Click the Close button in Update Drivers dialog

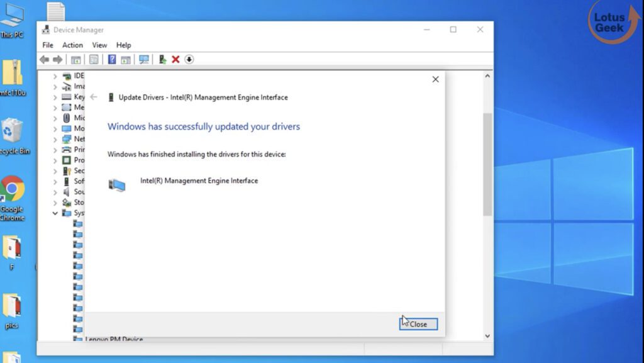pos(418,324)
